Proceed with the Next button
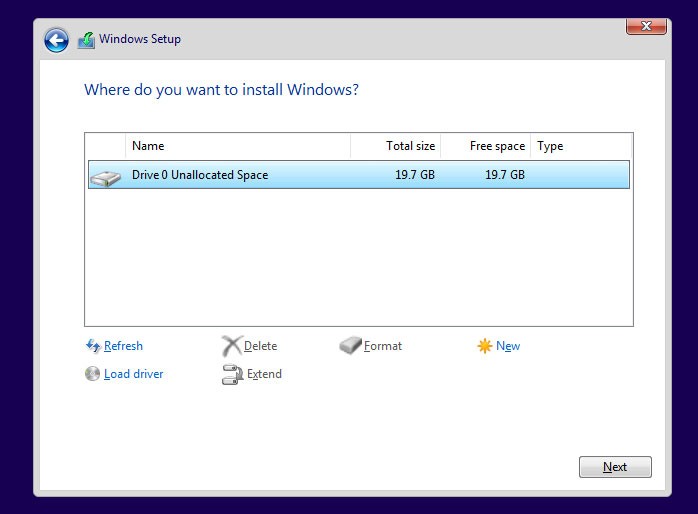The width and height of the screenshot is (698, 514). coord(615,467)
